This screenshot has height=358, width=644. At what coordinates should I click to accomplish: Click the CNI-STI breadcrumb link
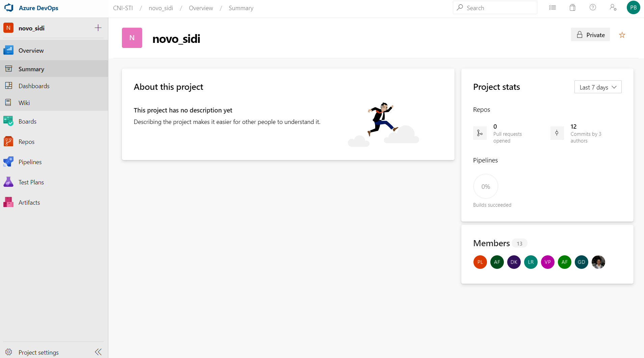123,8
